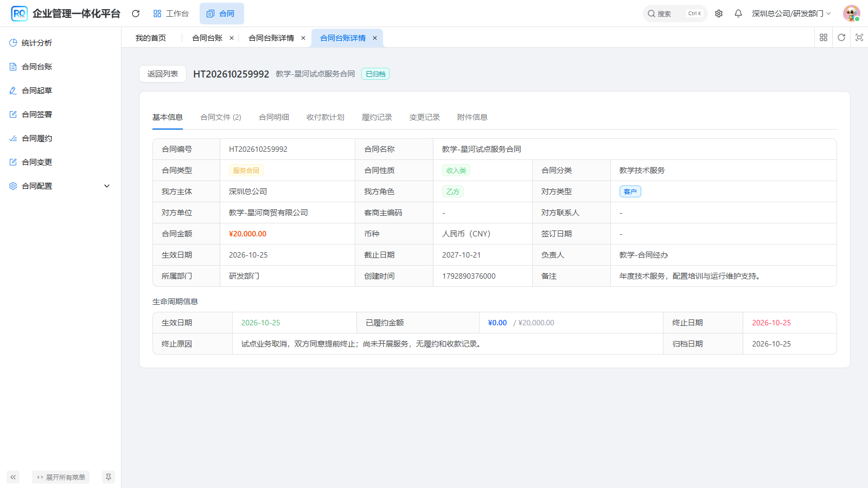The width and height of the screenshot is (868, 488).
Task: Select 基本信息 tab
Action: [x=168, y=117]
